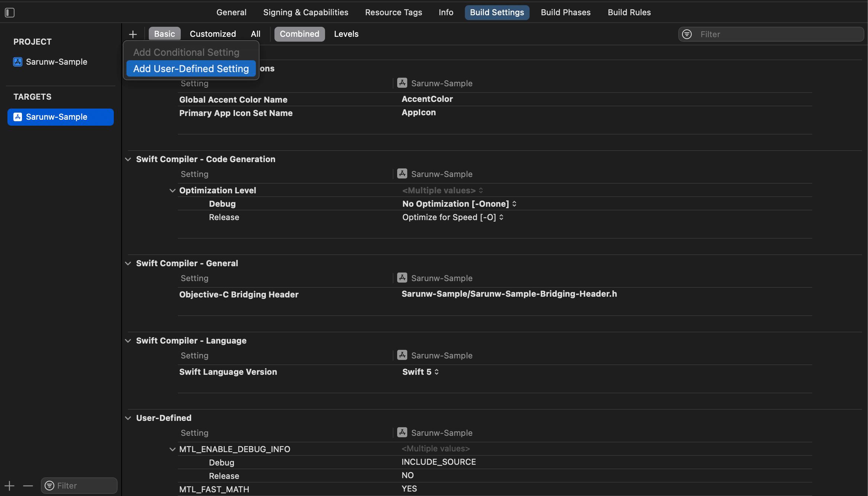Toggle Customized filter view
The height and width of the screenshot is (496, 868).
[213, 33]
